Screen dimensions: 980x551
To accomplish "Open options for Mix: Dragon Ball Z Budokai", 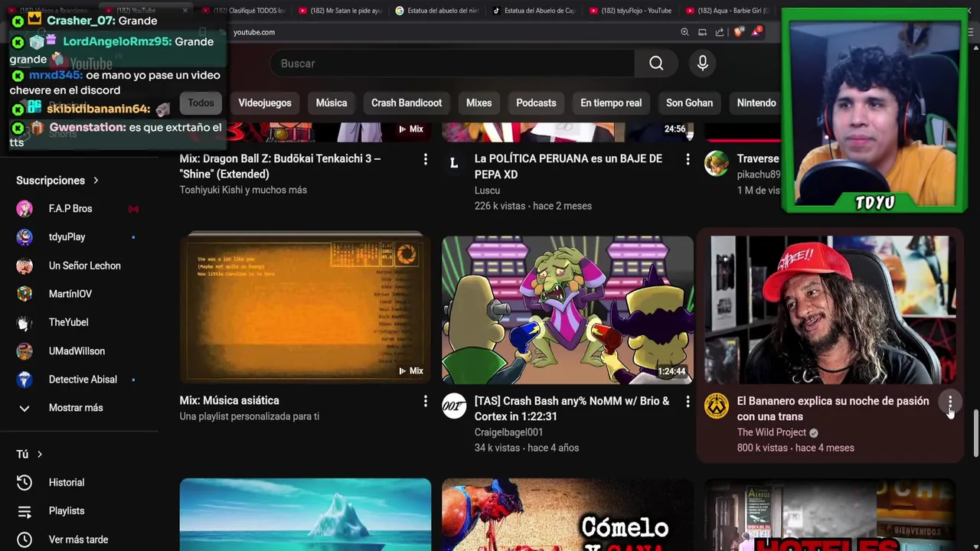I will (426, 159).
